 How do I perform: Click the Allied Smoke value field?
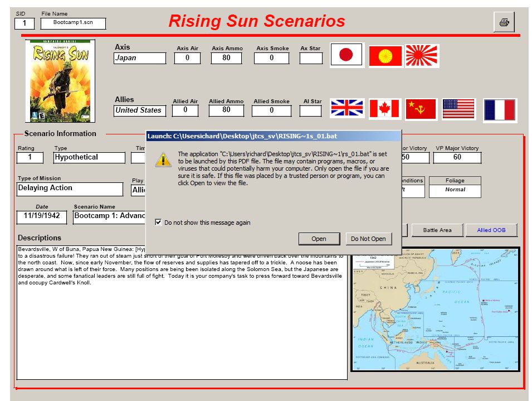271,110
